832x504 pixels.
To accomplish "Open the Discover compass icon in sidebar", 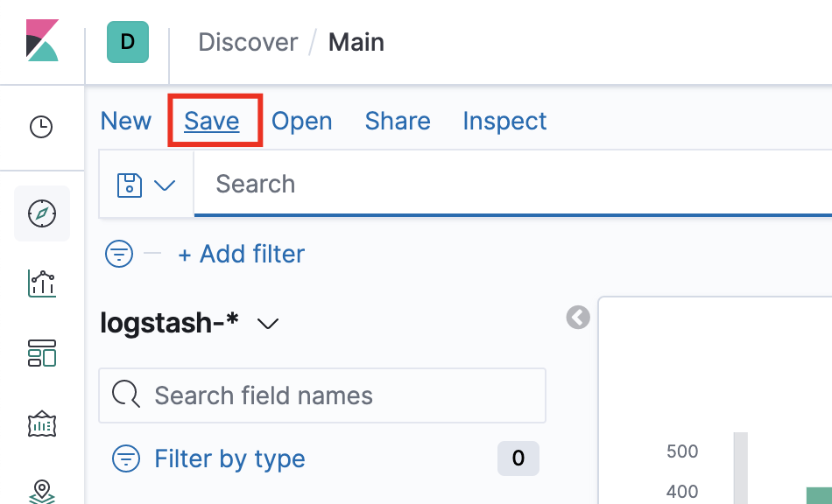I will pyautogui.click(x=42, y=213).
